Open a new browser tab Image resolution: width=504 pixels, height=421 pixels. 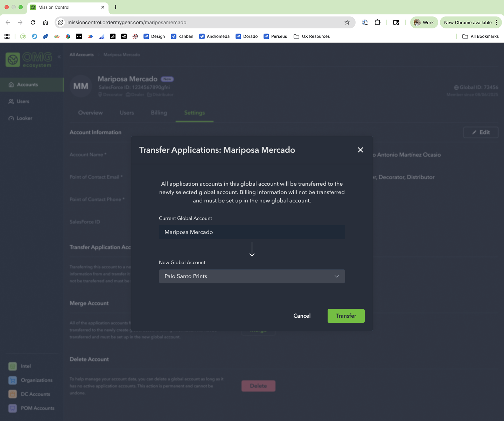point(115,7)
